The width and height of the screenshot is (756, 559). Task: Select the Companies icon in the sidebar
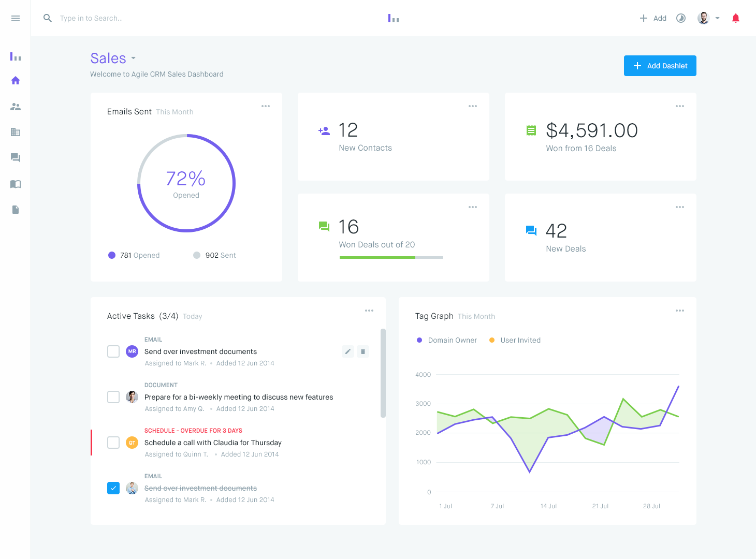16,133
